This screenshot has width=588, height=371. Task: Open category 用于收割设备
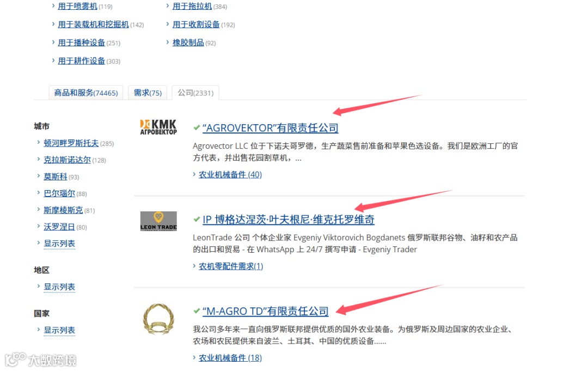pyautogui.click(x=196, y=25)
